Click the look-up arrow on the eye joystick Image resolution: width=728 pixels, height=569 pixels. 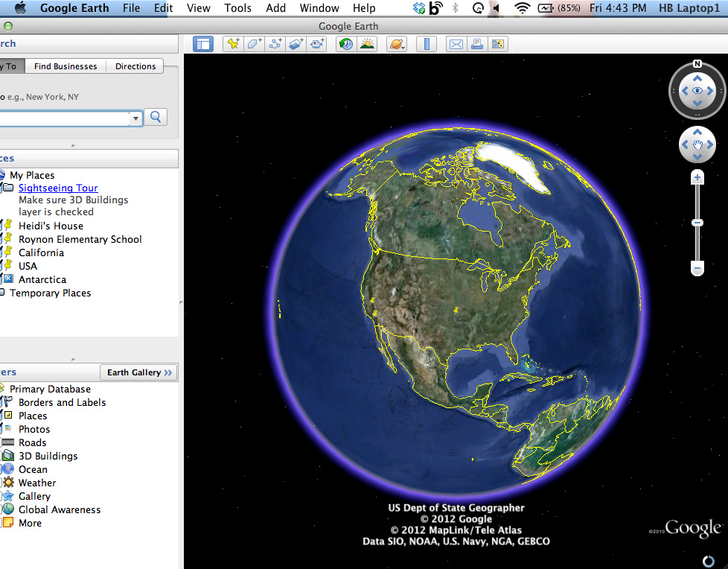click(697, 79)
